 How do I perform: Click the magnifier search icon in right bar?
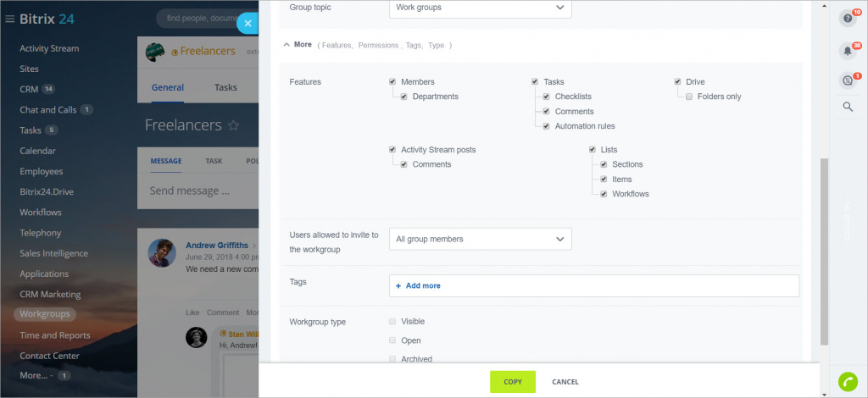[x=848, y=107]
